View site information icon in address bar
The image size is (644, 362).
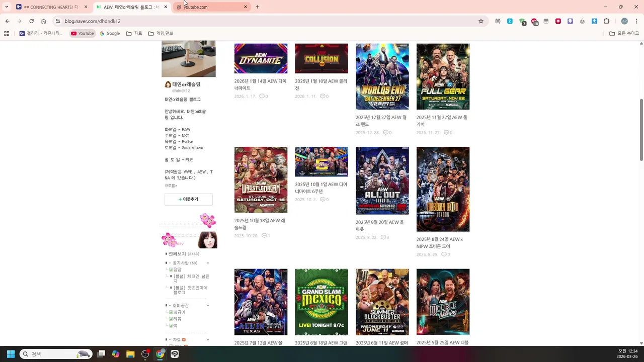[58, 21]
